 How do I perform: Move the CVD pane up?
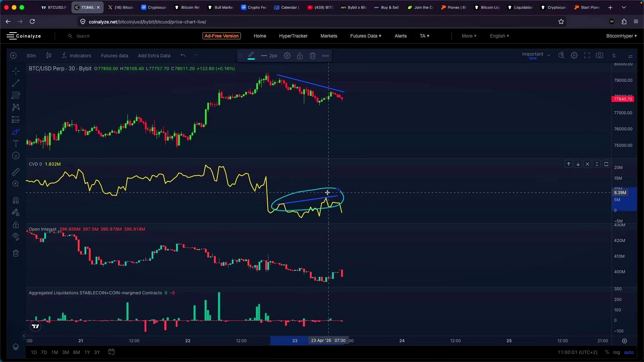click(x=568, y=164)
